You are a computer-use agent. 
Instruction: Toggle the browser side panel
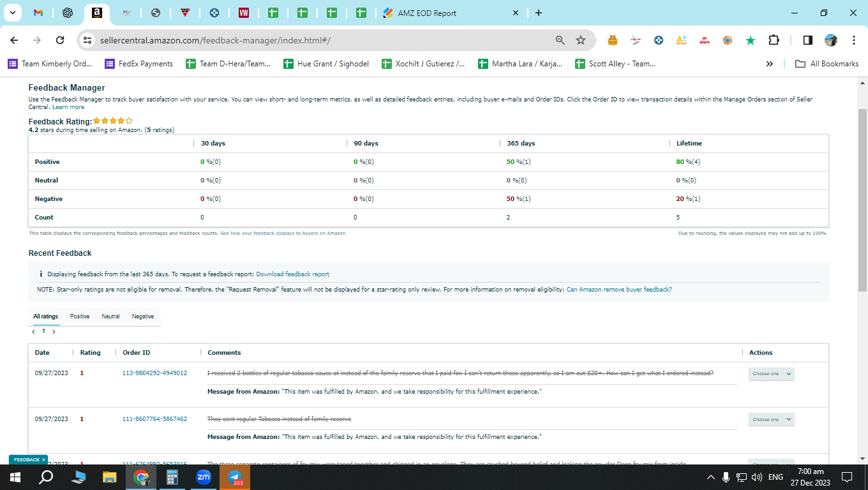(x=807, y=40)
